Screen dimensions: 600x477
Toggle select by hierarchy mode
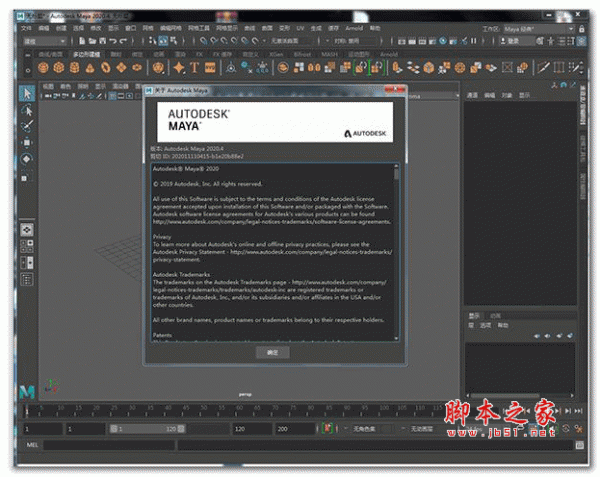pos(153,41)
